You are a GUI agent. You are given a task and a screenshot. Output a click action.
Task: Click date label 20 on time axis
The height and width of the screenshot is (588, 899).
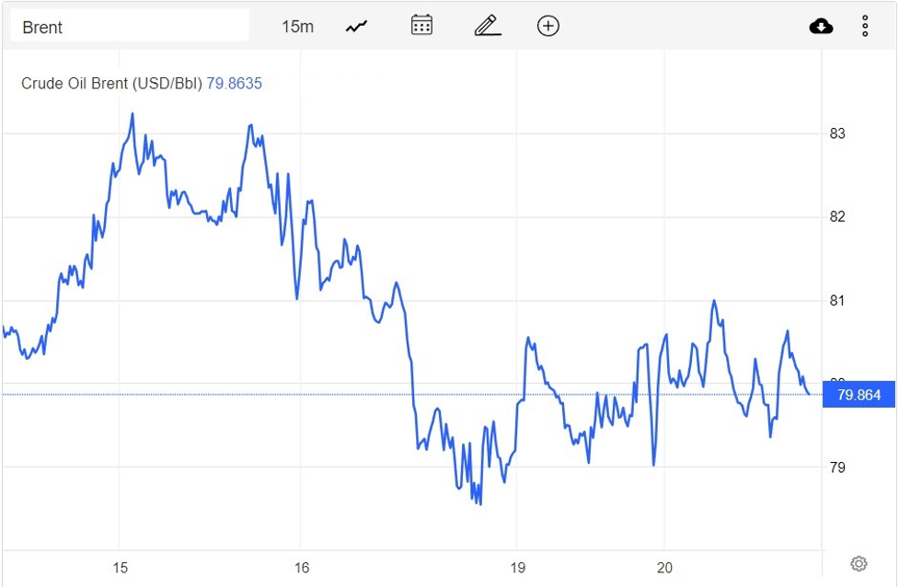[665, 568]
